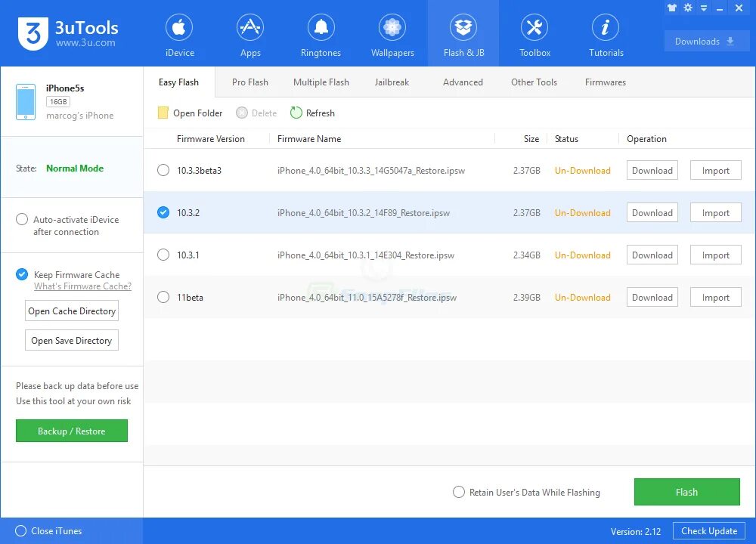Click the 3uTools logo
This screenshot has width=756, height=544.
[x=33, y=33]
